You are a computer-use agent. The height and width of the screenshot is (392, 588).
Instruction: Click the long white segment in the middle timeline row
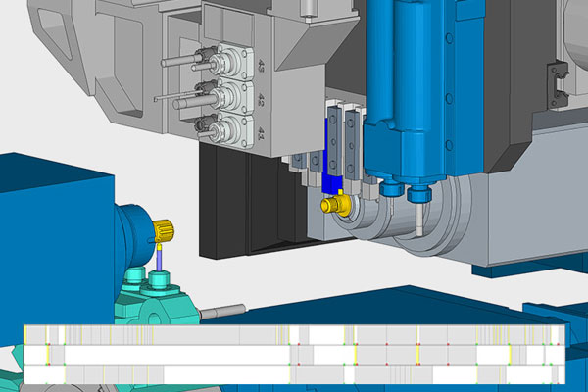pyautogui.click(x=176, y=354)
